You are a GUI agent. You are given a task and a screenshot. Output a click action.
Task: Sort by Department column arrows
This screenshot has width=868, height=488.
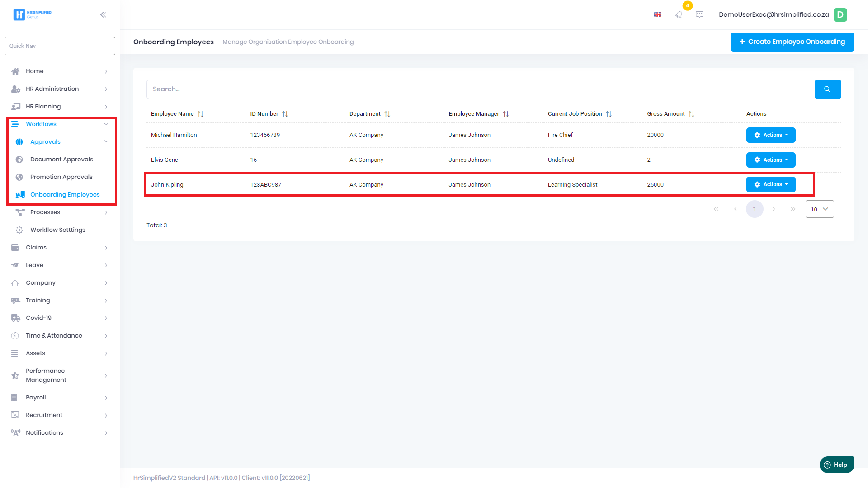387,114
